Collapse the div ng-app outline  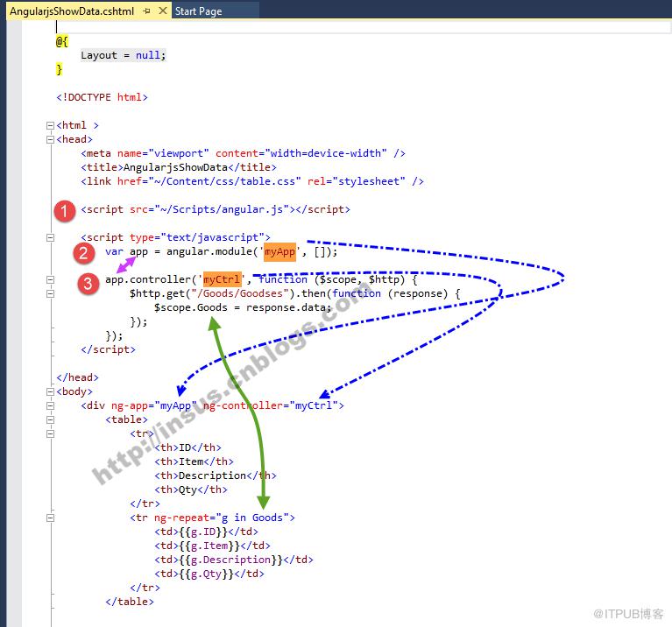tap(50, 405)
